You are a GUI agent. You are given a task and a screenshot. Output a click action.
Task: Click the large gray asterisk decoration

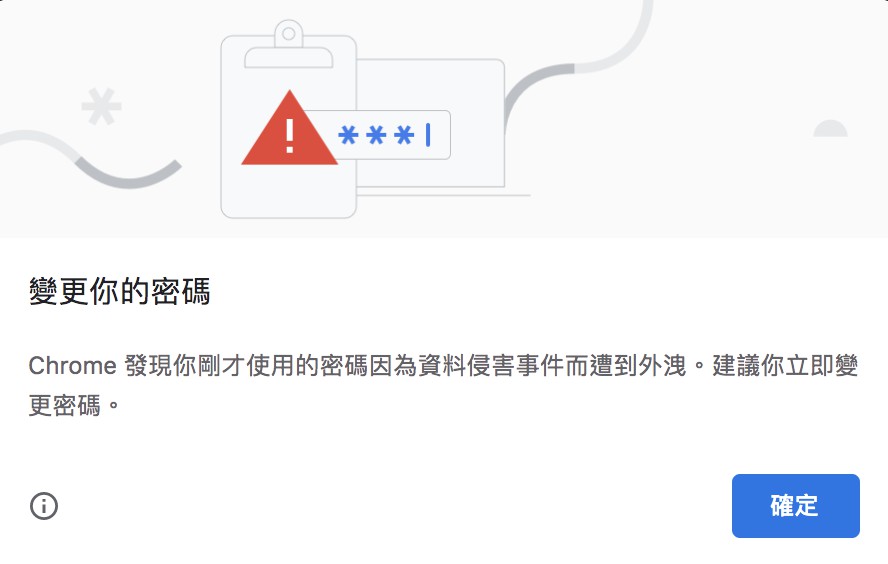(x=101, y=106)
